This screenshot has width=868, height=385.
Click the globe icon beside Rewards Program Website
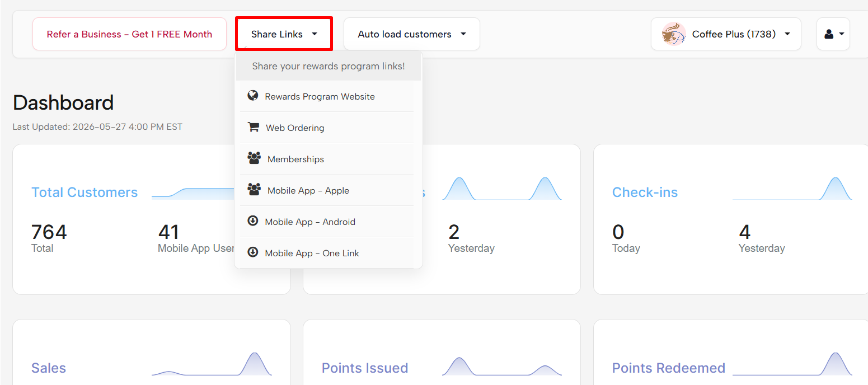(253, 96)
